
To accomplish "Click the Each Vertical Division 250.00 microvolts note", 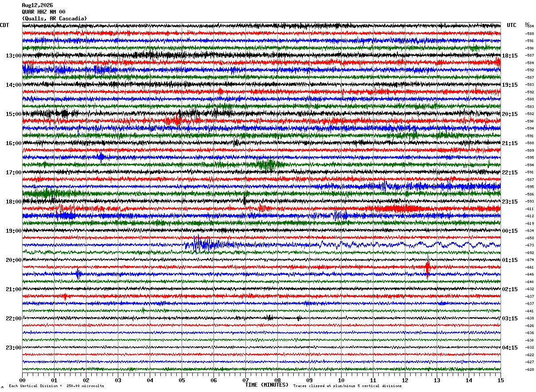I will 56,386.
